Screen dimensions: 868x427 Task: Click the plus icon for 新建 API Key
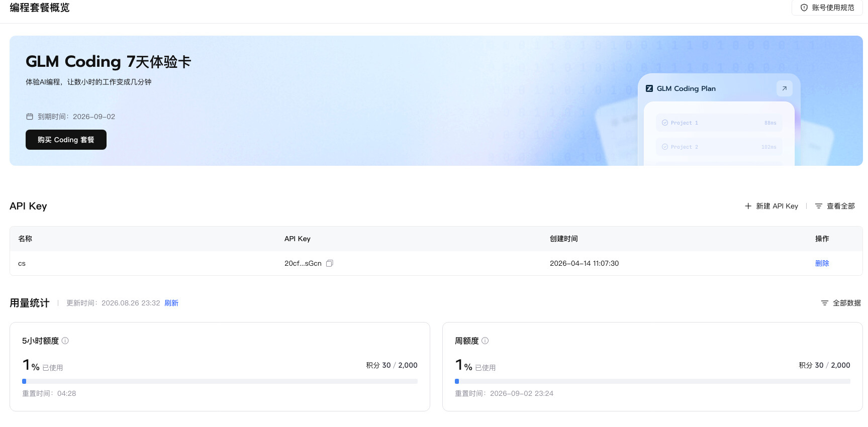[x=748, y=206]
